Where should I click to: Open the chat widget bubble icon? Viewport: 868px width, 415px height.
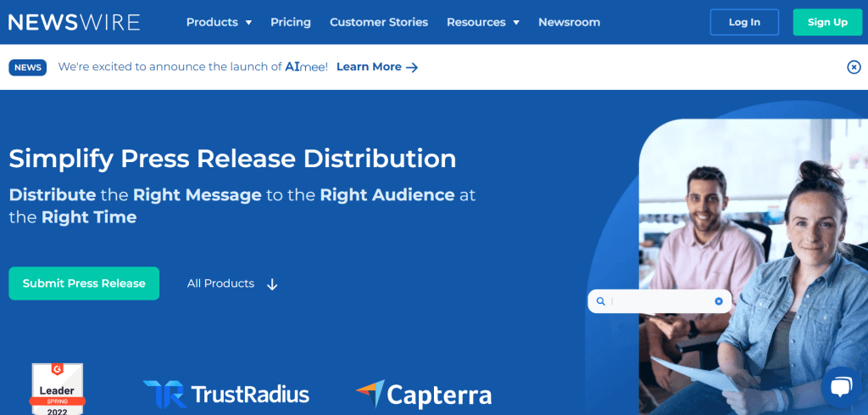[x=840, y=387]
